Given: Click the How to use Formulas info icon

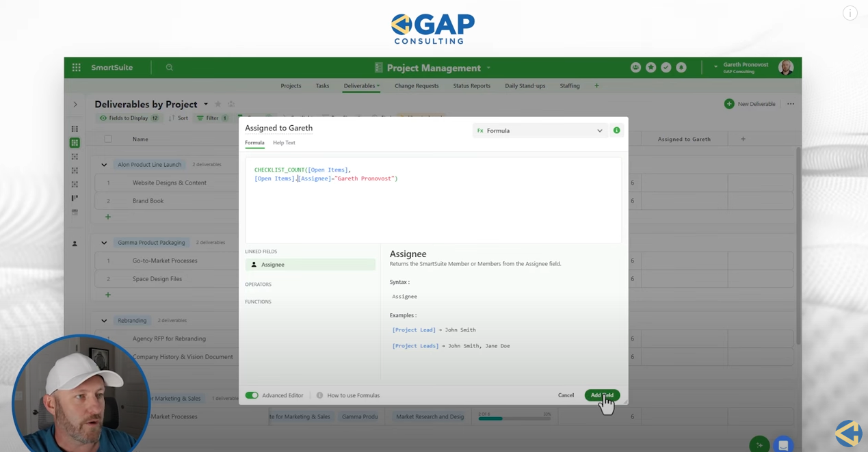Looking at the screenshot, I should 319,395.
